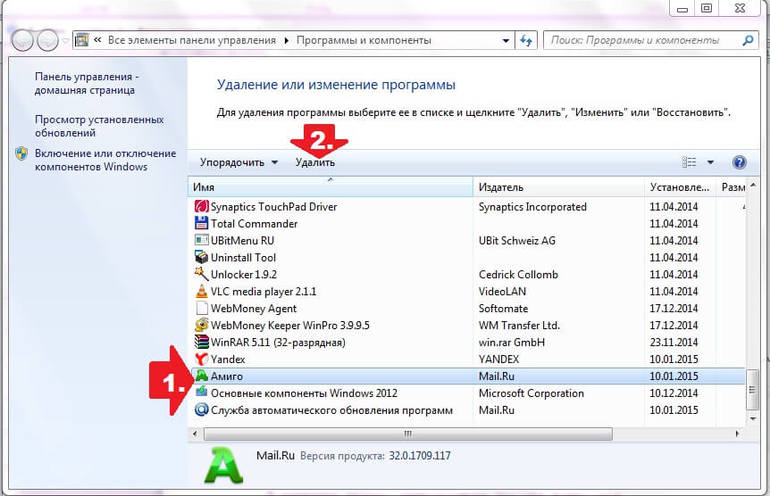770x496 pixels.
Task: Click Программы и компоненты breadcrumb
Action: pos(364,40)
